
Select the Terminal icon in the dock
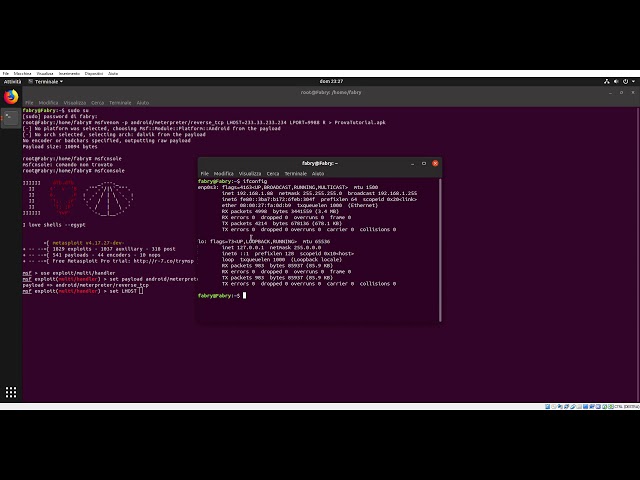(11, 118)
